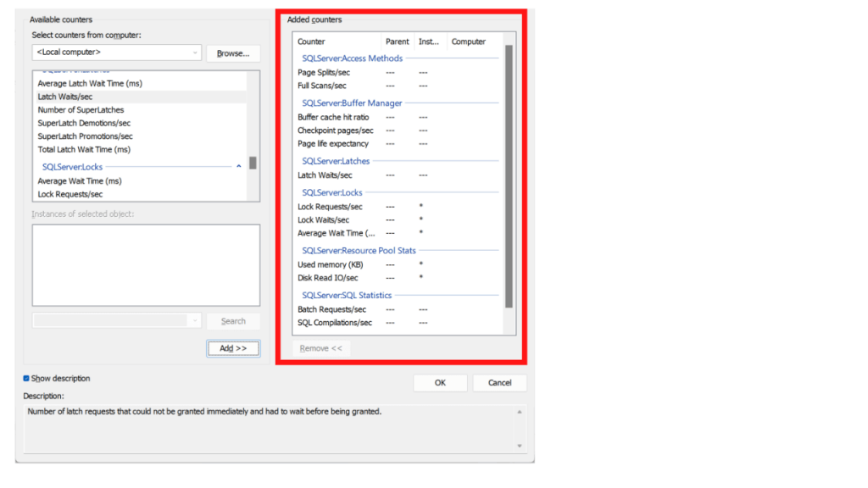Select Buffer cache hit ratio added counter
Image resolution: width=868 pixels, height=488 pixels.
point(333,117)
